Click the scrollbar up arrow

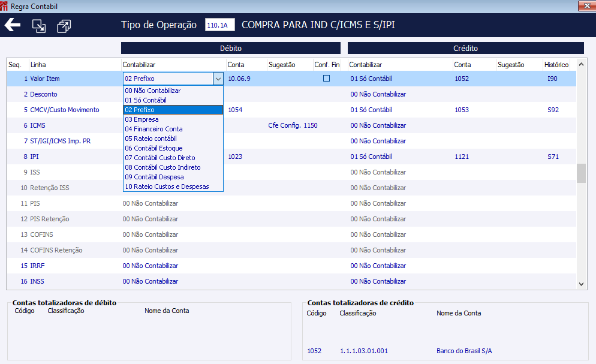tap(581, 65)
